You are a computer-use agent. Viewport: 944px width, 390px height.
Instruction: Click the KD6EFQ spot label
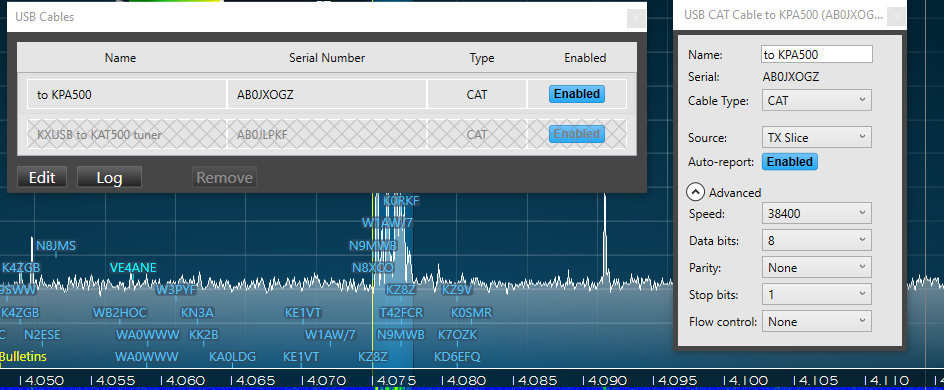point(458,357)
